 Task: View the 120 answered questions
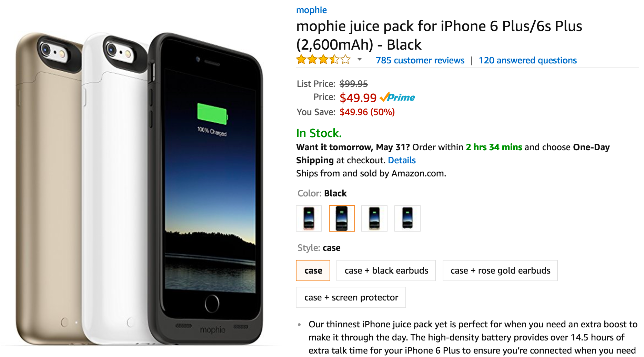[x=527, y=60]
